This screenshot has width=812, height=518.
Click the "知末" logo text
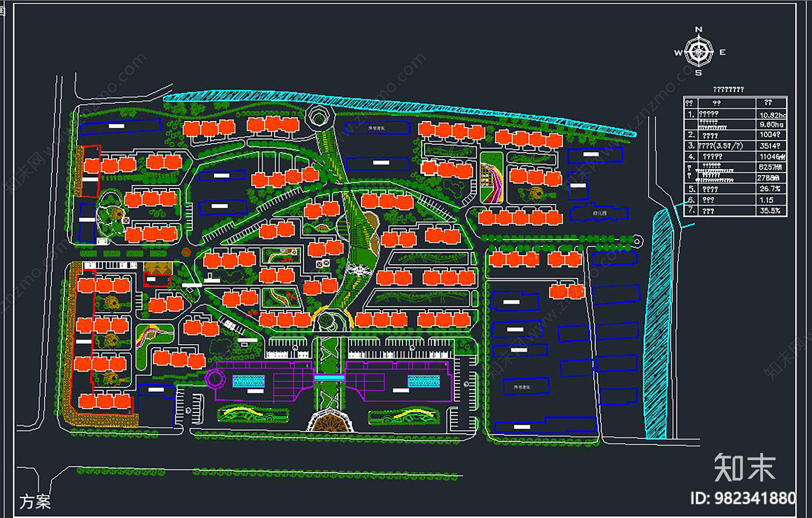(x=745, y=467)
